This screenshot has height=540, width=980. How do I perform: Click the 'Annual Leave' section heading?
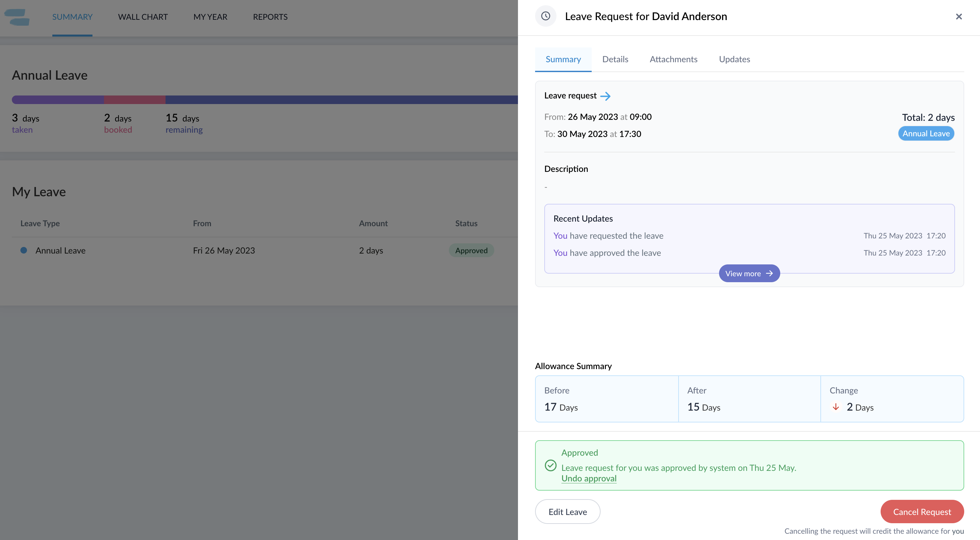pyautogui.click(x=50, y=75)
